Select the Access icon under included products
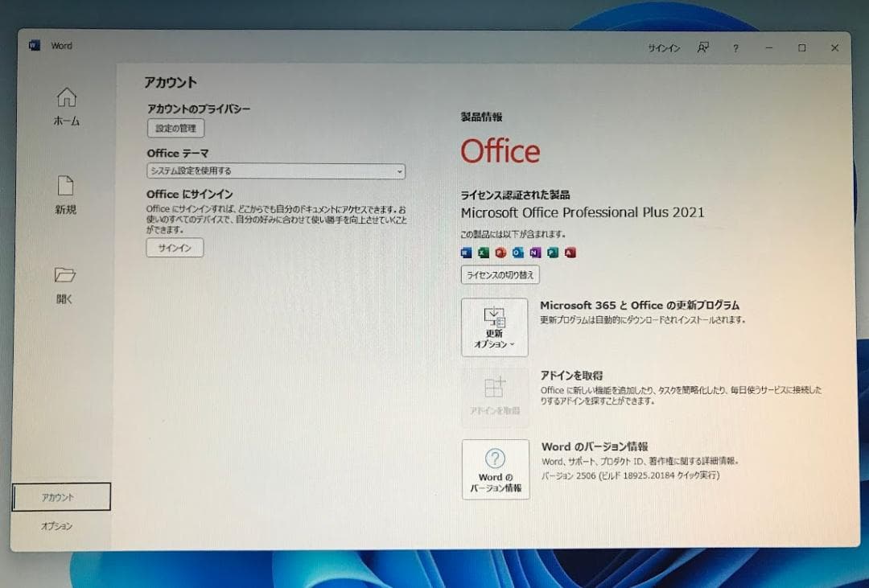This screenshot has width=869, height=588. tap(569, 252)
